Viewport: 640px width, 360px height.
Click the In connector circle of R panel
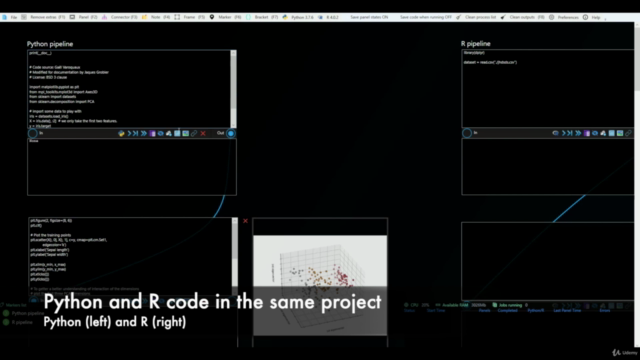pyautogui.click(x=467, y=133)
